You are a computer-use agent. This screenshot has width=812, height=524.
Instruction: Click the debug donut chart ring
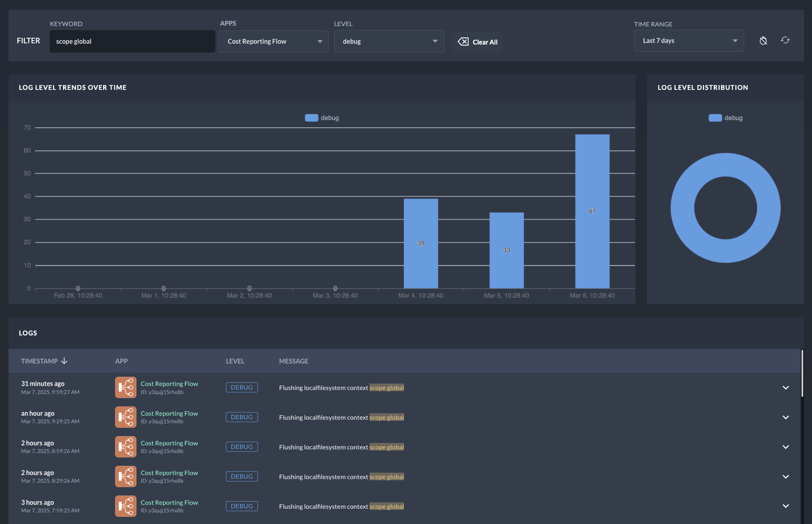pos(682,208)
